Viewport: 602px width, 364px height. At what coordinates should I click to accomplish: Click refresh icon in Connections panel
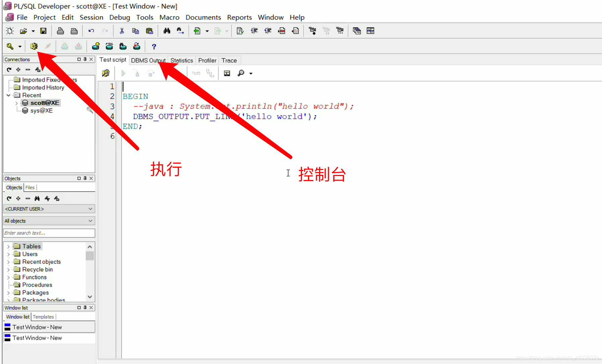pyautogui.click(x=9, y=70)
